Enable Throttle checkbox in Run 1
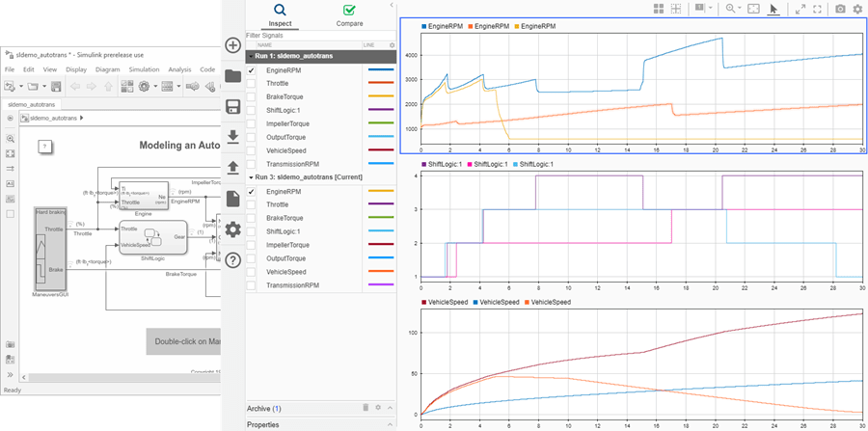Image resolution: width=868 pixels, height=431 pixels. point(252,84)
